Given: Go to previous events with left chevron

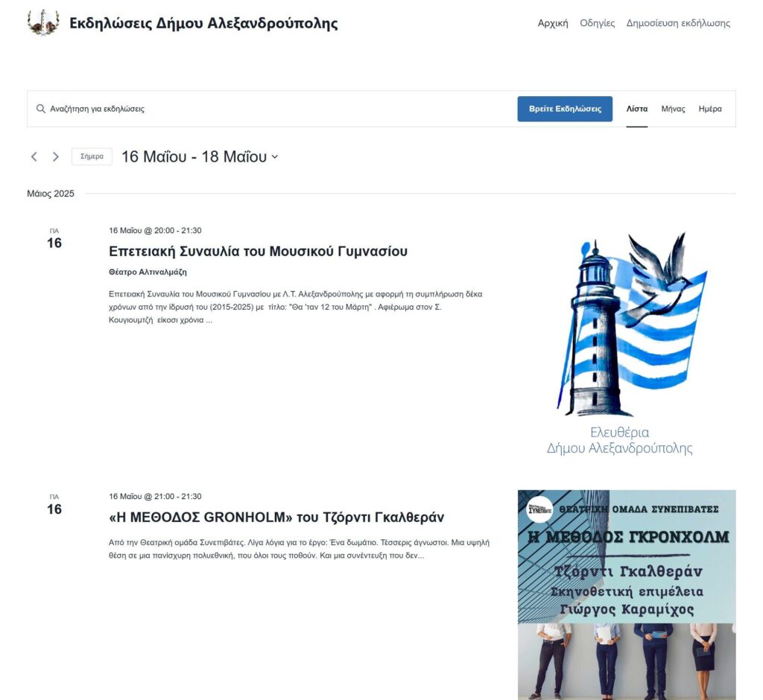Looking at the screenshot, I should click(34, 156).
